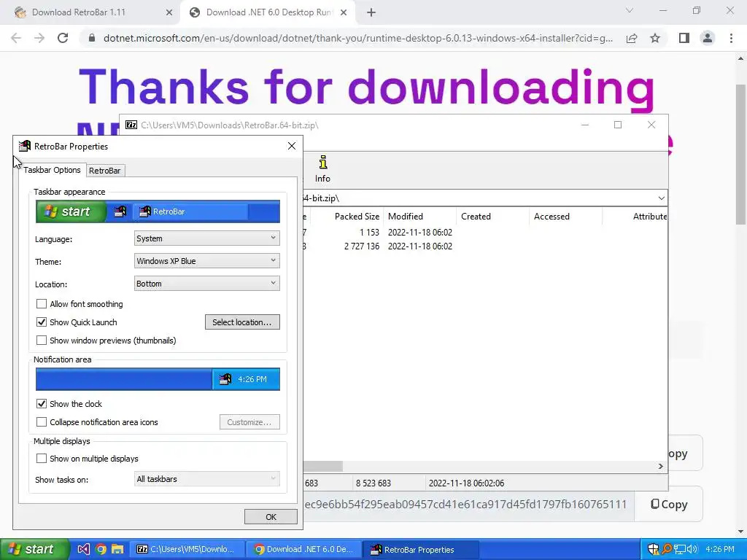Sort by Created column header
747x560 pixels.
(x=492, y=216)
